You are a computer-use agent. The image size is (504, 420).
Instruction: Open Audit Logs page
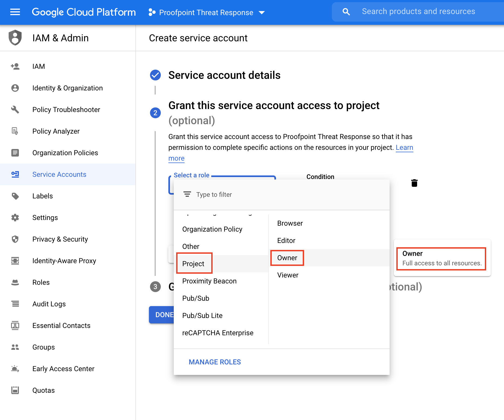point(68,304)
